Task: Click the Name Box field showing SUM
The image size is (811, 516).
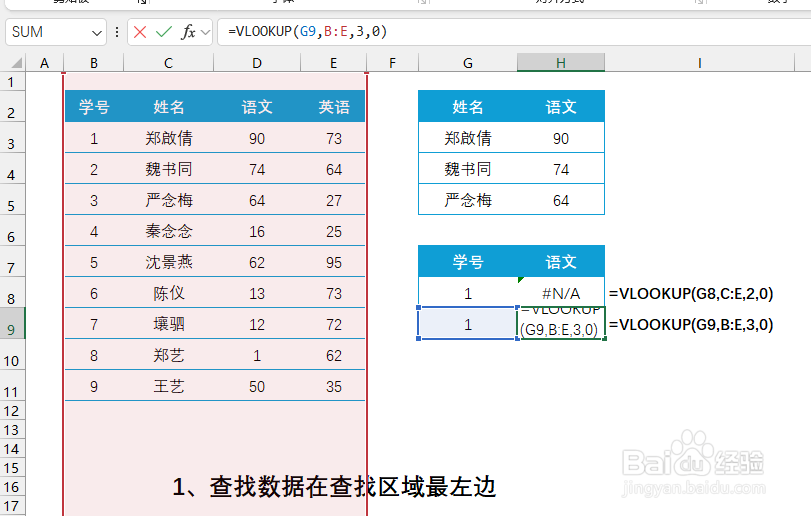Action: [x=56, y=32]
